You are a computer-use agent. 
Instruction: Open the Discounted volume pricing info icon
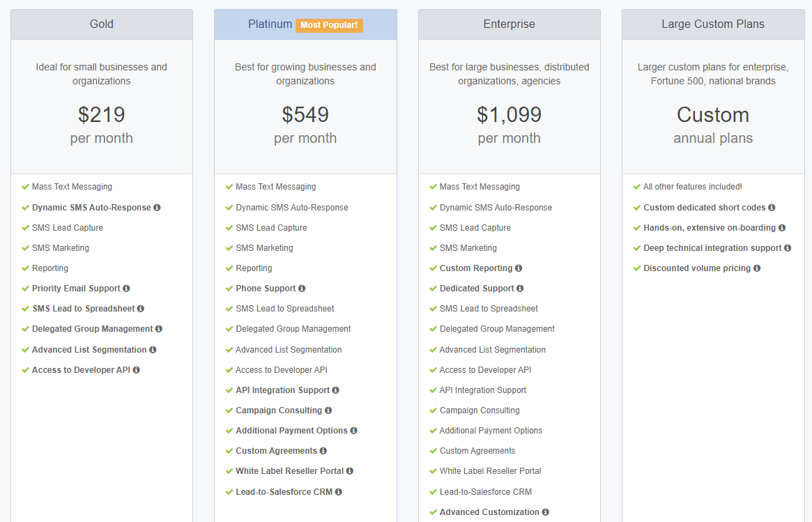coord(758,268)
